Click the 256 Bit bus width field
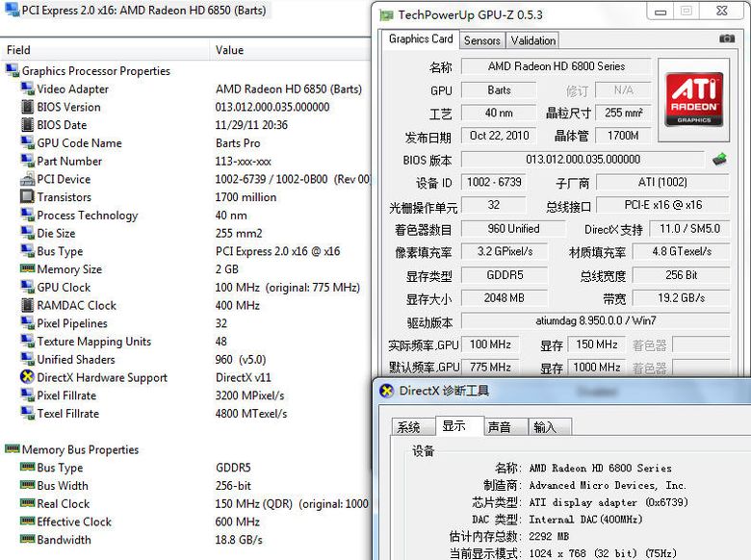751x560 pixels. click(x=681, y=275)
